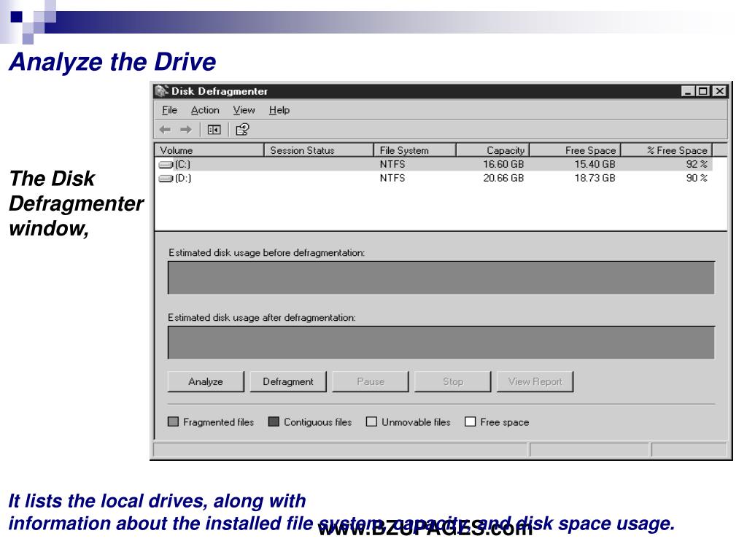The width and height of the screenshot is (747, 560).
Task: Click the disk usage after defragmentation bar
Action: [441, 343]
